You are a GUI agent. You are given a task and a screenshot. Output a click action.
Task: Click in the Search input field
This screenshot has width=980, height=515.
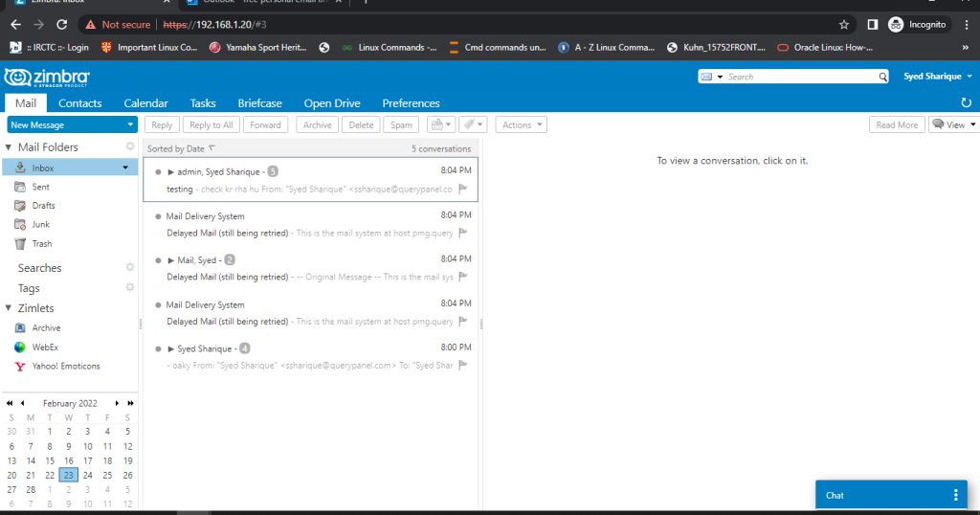pos(800,77)
